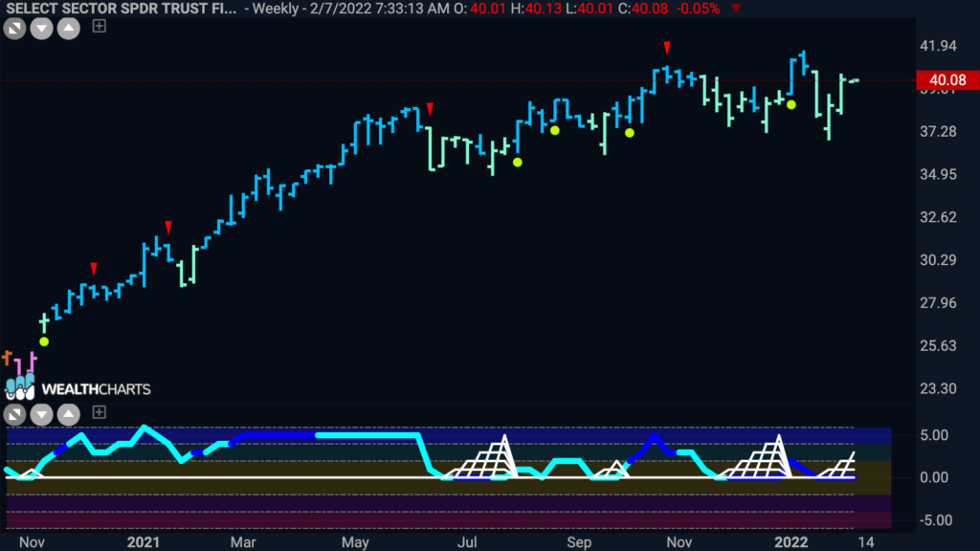980x551 pixels.
Task: Select the red triangle marker above December 2020 bars
Action: (x=94, y=269)
